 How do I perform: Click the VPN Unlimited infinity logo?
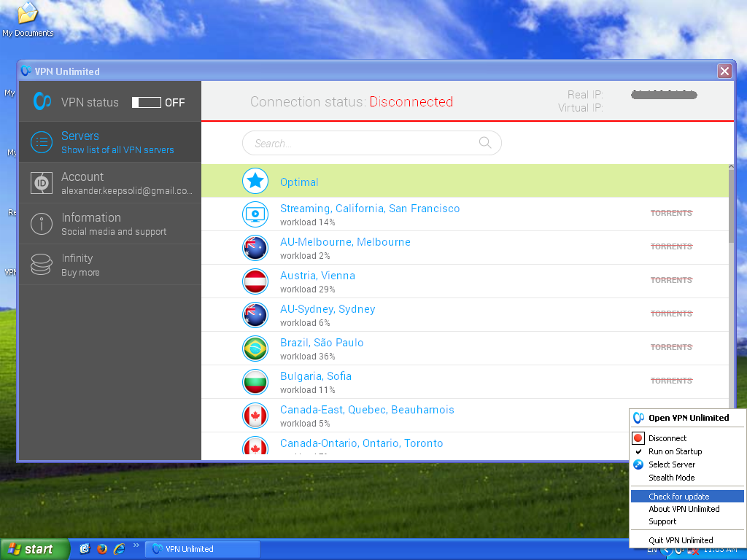tap(42, 101)
